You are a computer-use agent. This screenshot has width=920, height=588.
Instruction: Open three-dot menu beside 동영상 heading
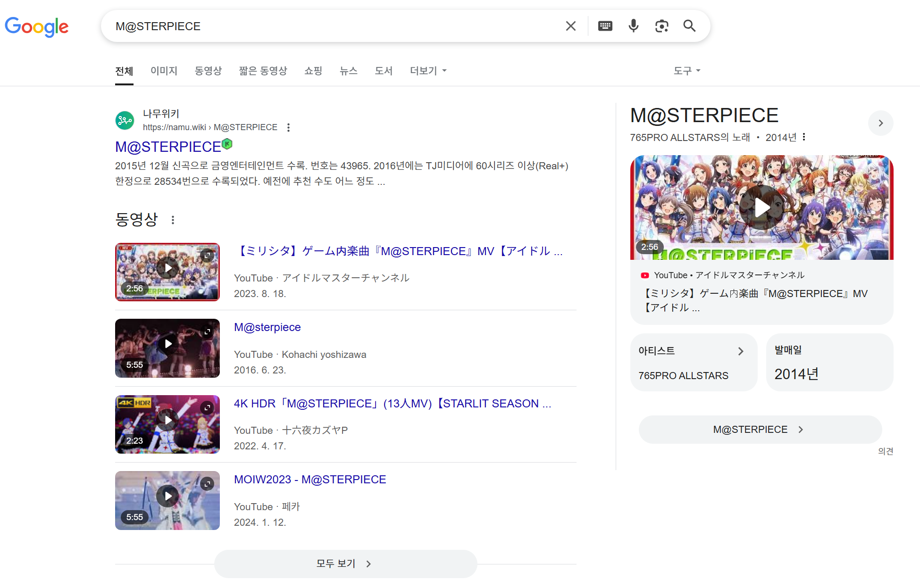point(173,220)
